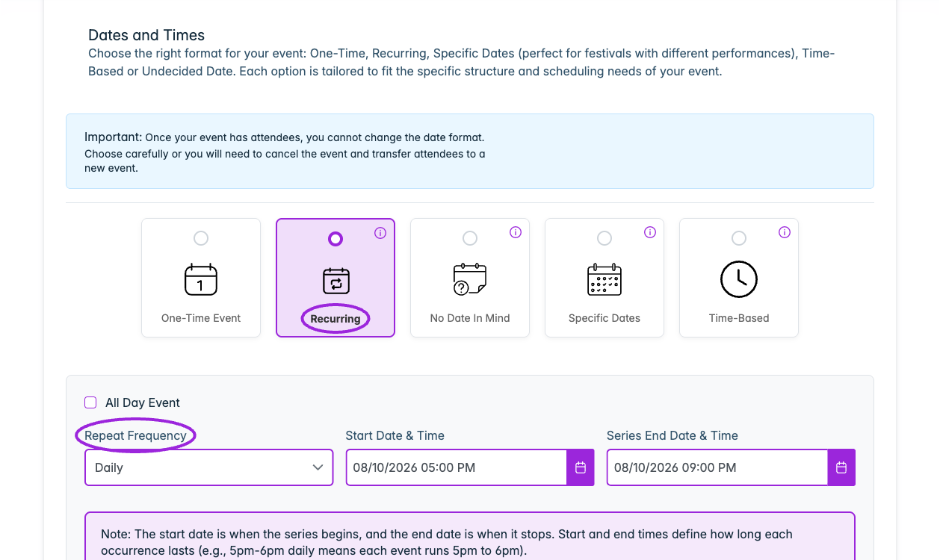Select the Time-Based radio button
The width and height of the screenshot is (940, 560).
[x=739, y=238]
